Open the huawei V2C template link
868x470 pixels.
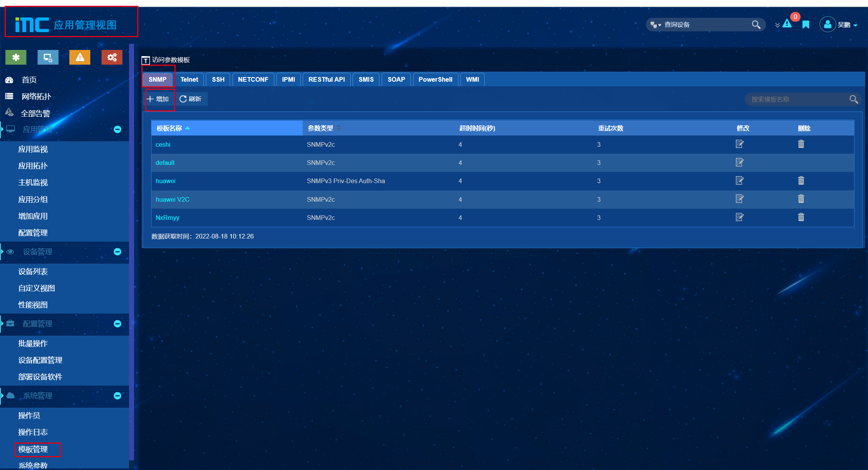[172, 199]
